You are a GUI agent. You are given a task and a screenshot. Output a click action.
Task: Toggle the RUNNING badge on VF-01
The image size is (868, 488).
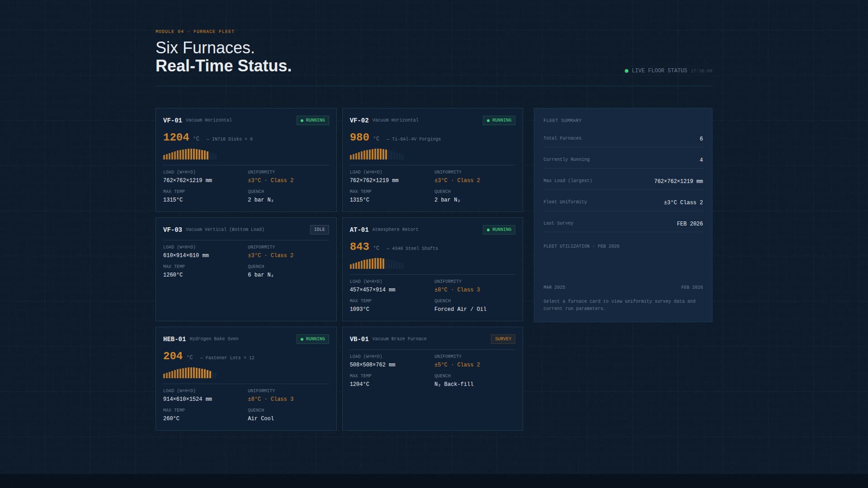click(313, 120)
